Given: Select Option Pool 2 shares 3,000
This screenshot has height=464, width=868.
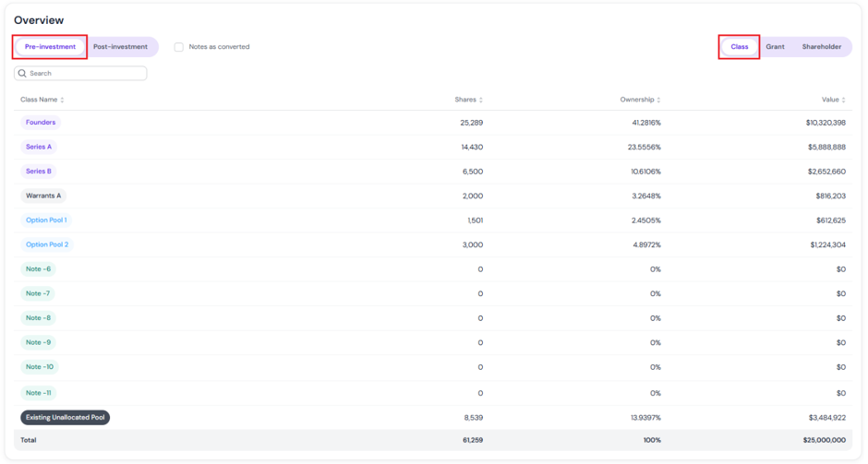Looking at the screenshot, I should pyautogui.click(x=473, y=244).
